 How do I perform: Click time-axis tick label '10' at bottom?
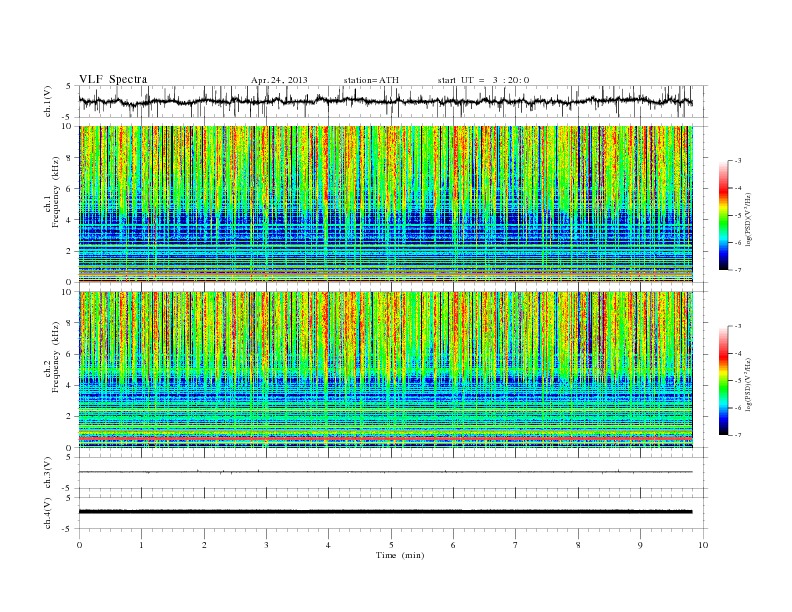pyautogui.click(x=703, y=545)
